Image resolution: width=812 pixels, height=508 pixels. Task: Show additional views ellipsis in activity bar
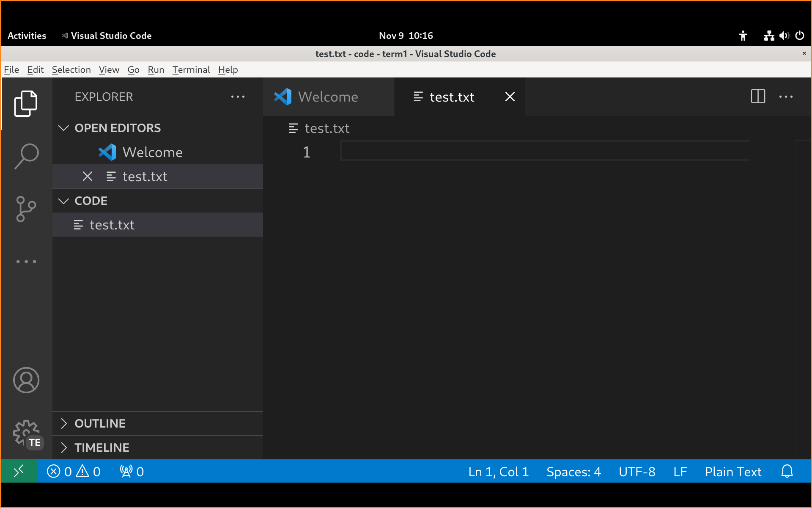click(26, 262)
